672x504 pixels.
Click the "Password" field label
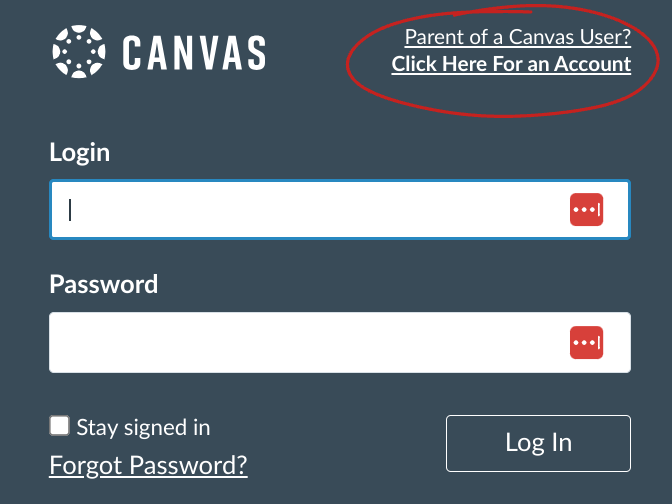tap(104, 284)
